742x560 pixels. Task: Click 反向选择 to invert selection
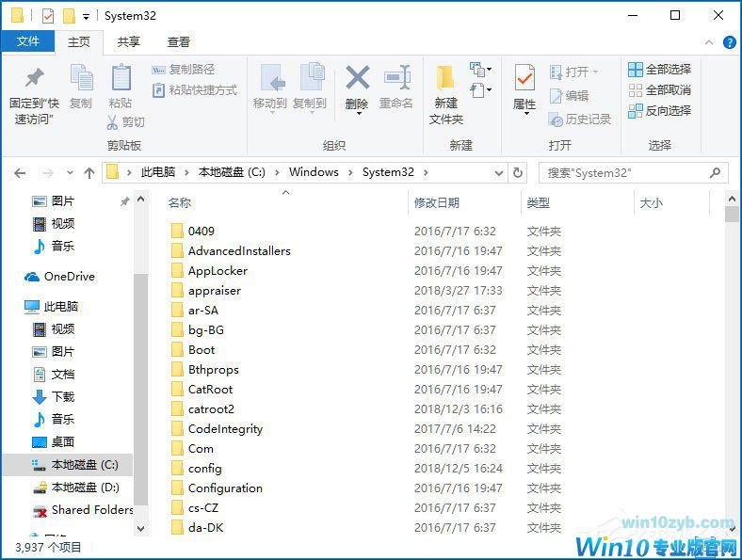click(x=659, y=111)
